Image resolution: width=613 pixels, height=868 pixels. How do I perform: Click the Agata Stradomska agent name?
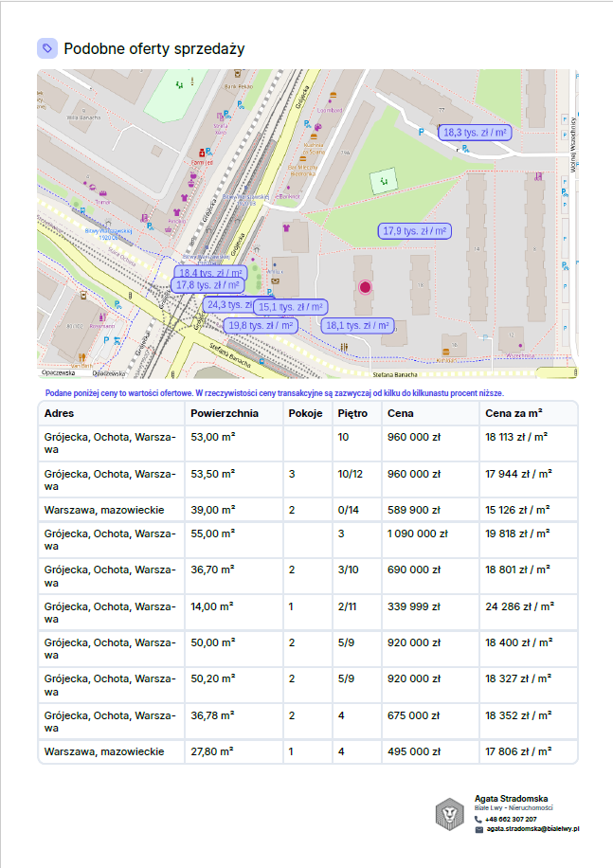tap(512, 799)
